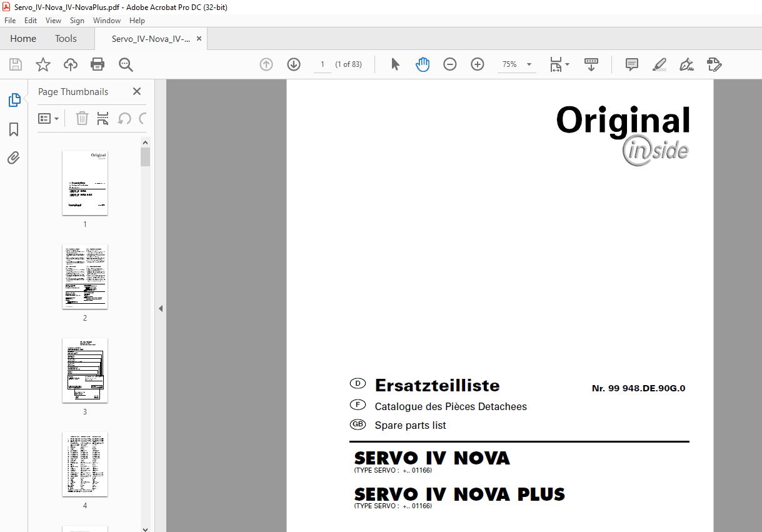762x532 pixels.
Task: Click the Save file icon
Action: [x=16, y=64]
